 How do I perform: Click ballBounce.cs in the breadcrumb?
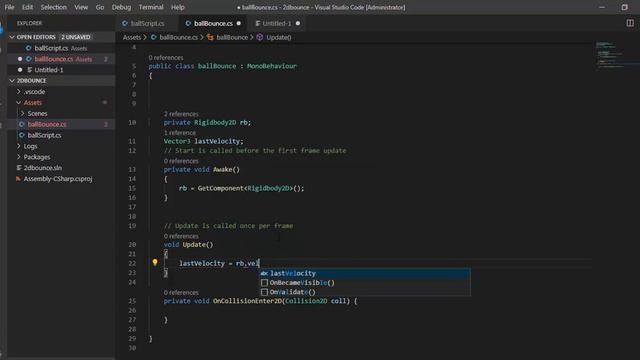click(178, 38)
